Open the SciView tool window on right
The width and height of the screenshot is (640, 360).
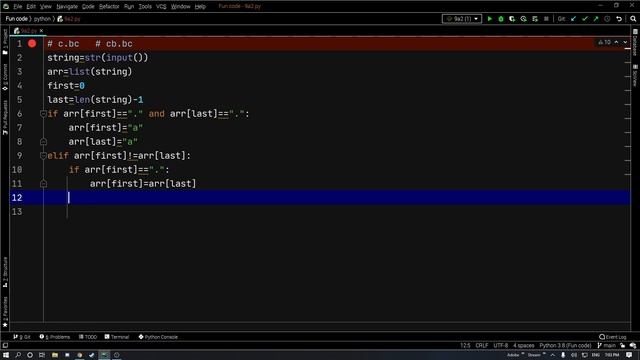tap(635, 76)
